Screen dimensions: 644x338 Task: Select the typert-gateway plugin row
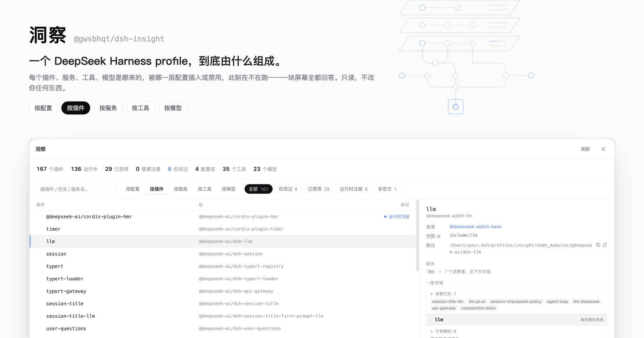(223, 291)
